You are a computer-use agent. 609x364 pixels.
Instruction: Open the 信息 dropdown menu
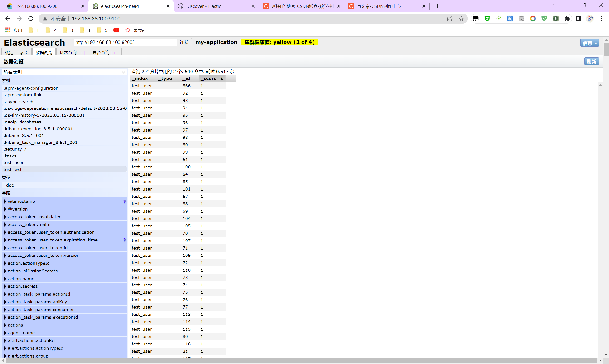point(590,43)
